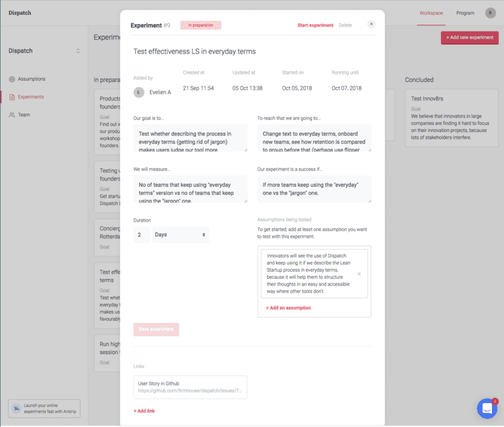The height and width of the screenshot is (427, 504).
Task: Open Assumptions in the sidebar
Action: 31,79
